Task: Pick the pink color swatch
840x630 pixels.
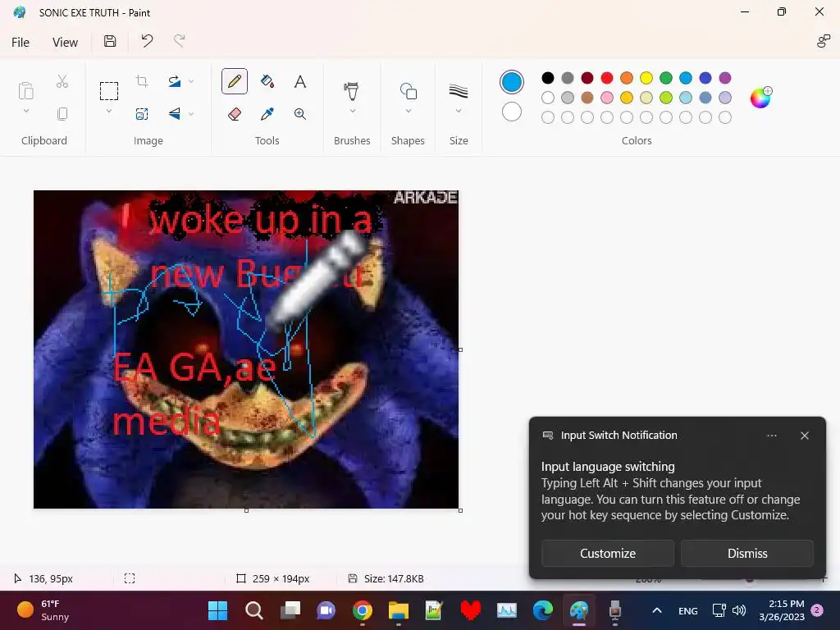Action: (607, 98)
